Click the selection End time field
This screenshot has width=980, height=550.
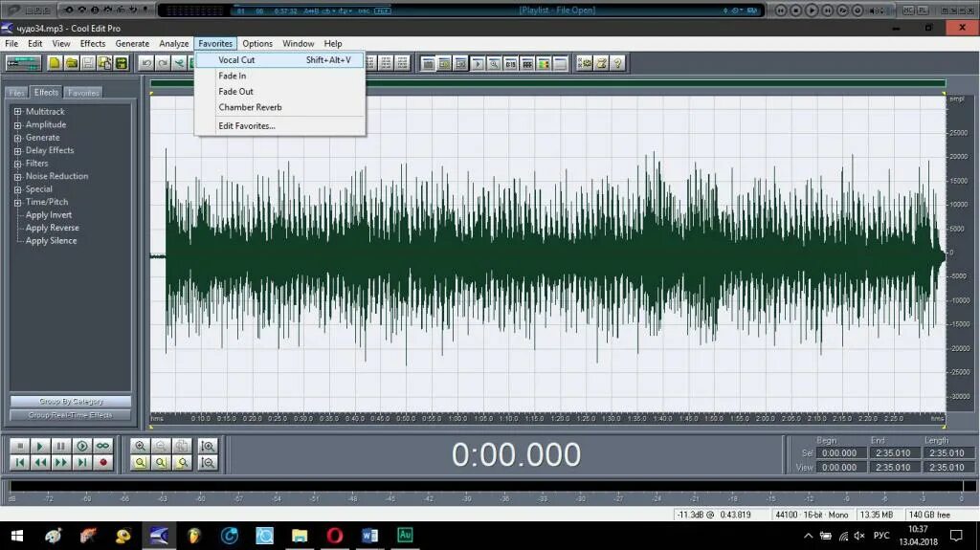[893, 453]
